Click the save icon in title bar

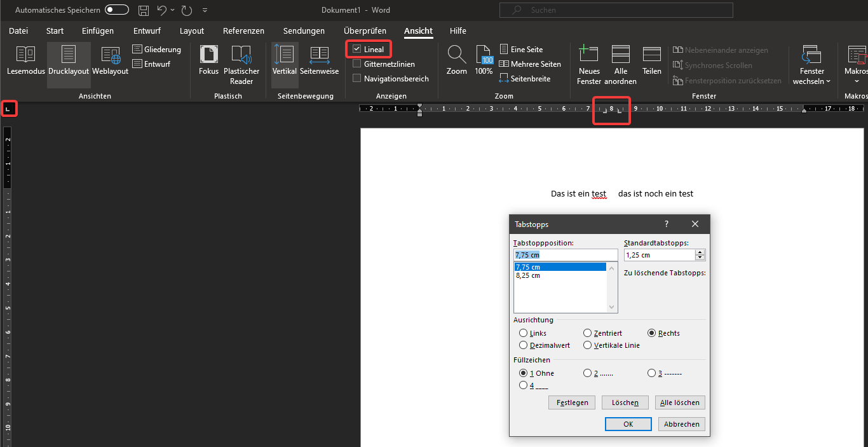[x=144, y=10]
